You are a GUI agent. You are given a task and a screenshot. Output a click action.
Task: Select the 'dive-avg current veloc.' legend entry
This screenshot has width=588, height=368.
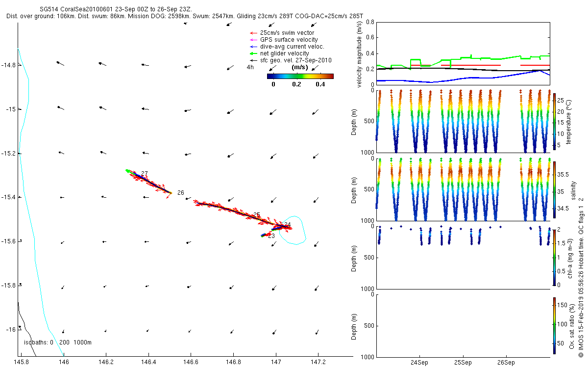click(x=293, y=47)
